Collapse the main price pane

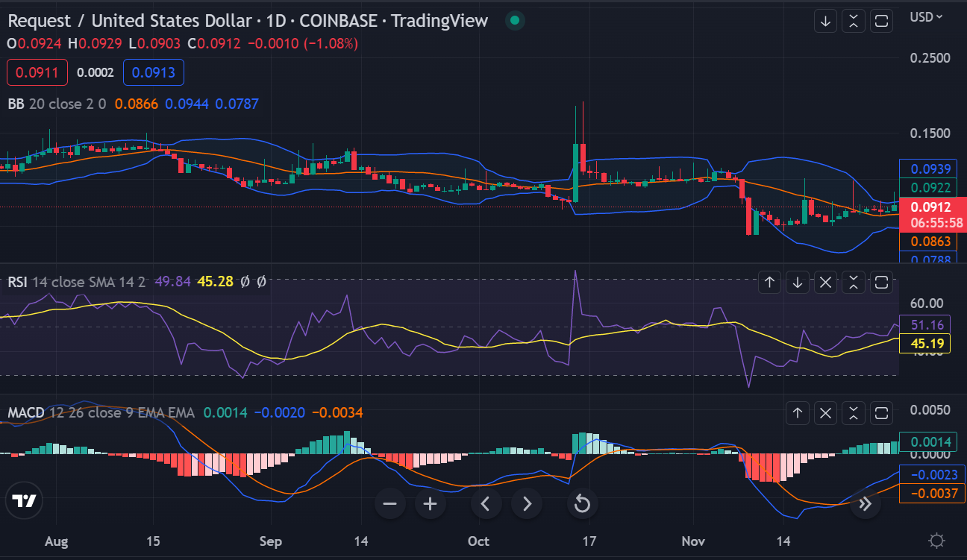[x=854, y=21]
